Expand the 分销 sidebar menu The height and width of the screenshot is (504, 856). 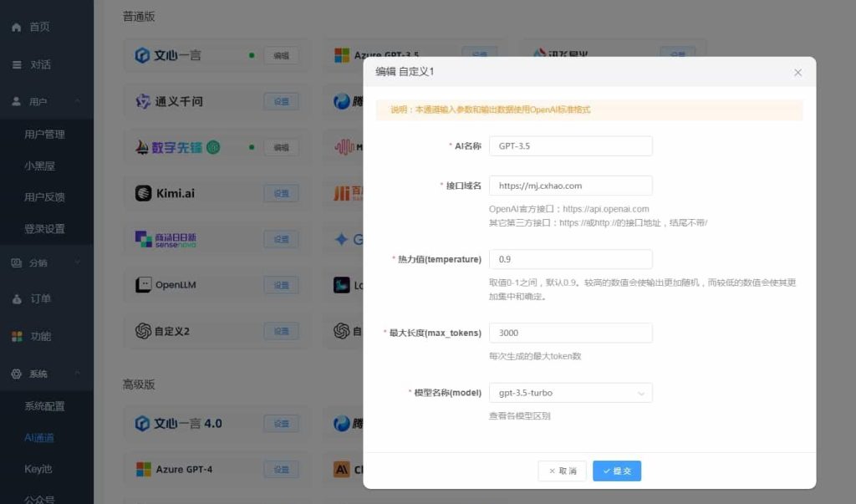77,262
